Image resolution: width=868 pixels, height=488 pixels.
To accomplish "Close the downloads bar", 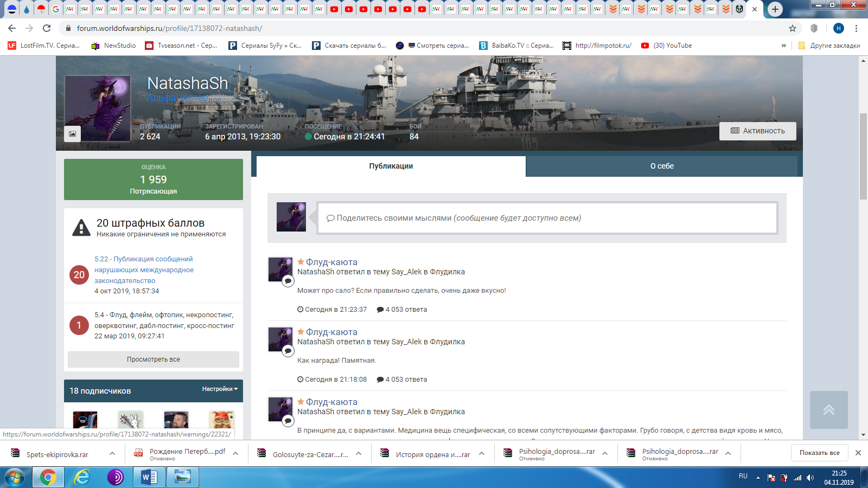I will tap(858, 453).
